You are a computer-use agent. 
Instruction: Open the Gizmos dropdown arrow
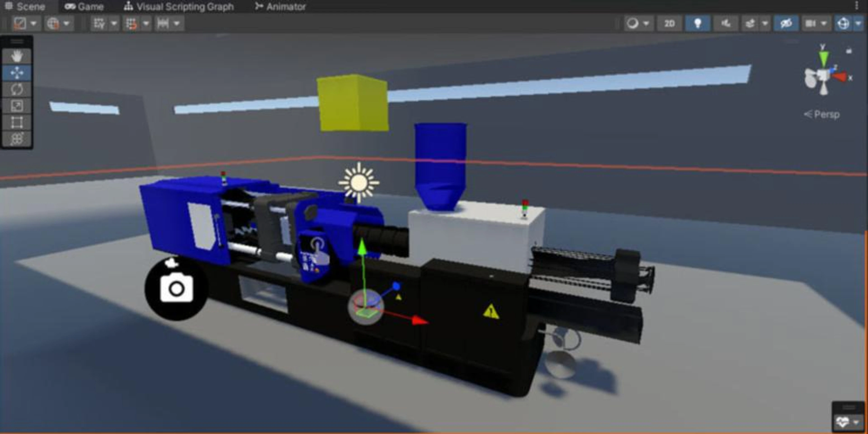click(858, 23)
